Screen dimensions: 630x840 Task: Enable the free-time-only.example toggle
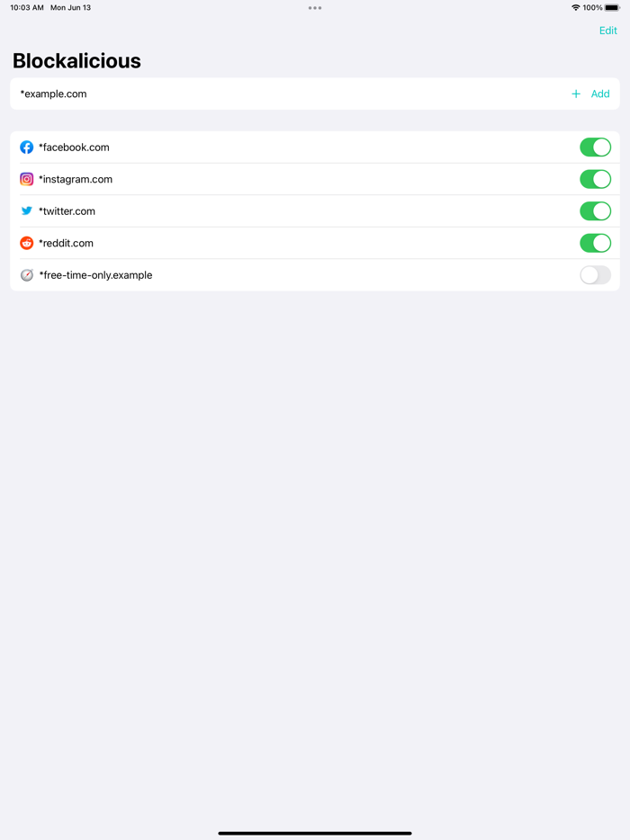click(595, 275)
